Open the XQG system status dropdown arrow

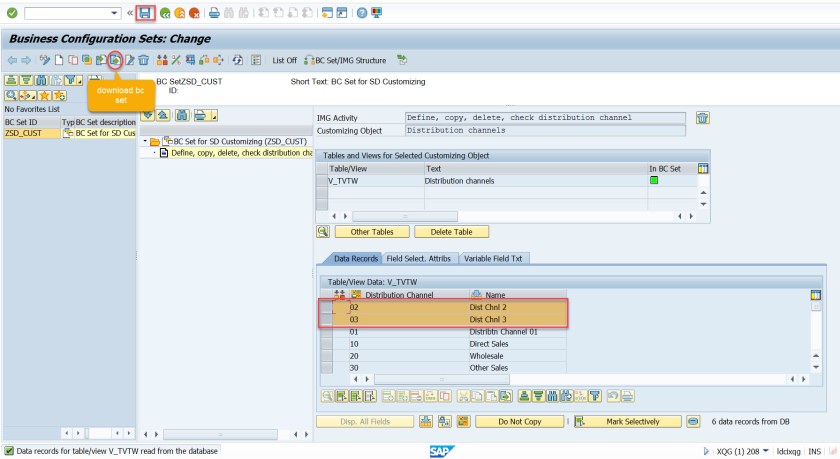click(767, 451)
